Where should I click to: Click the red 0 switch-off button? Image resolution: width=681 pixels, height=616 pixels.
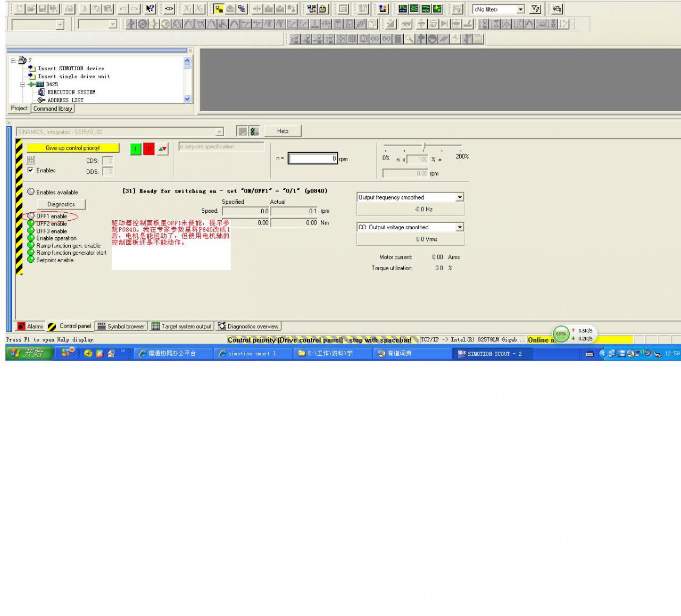pos(149,149)
